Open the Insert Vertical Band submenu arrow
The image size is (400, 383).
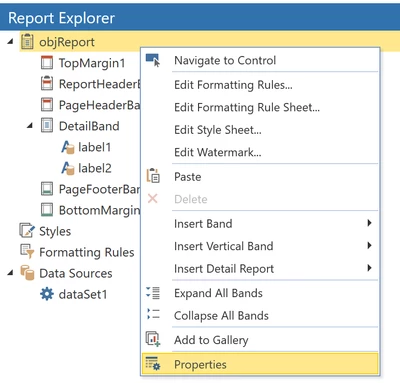369,246
